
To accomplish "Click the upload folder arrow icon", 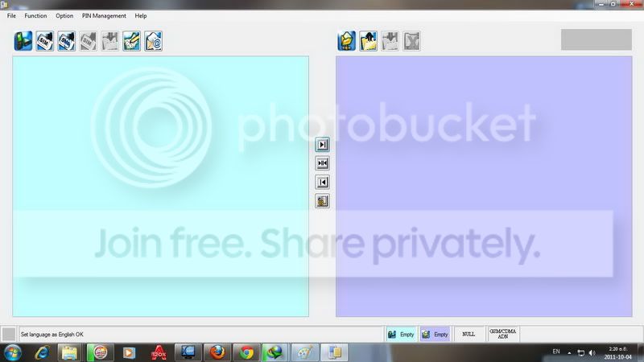I will click(369, 41).
